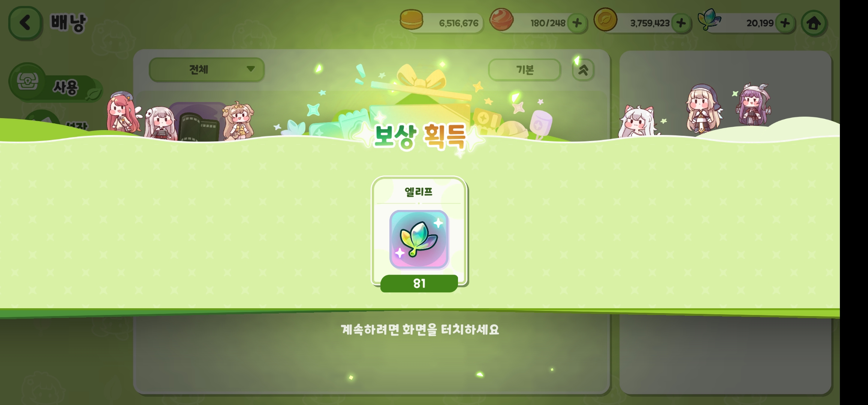Go to the home screen icon
Screen dimensions: 868x405
(x=814, y=23)
